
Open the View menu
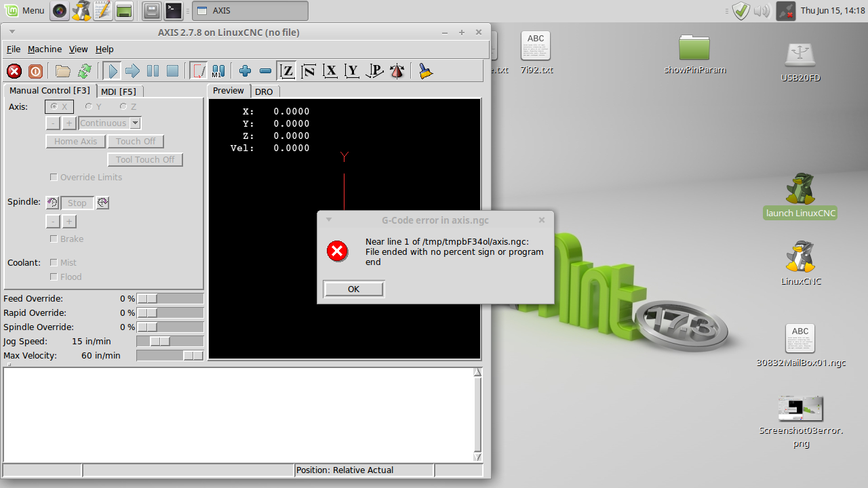[x=79, y=49]
